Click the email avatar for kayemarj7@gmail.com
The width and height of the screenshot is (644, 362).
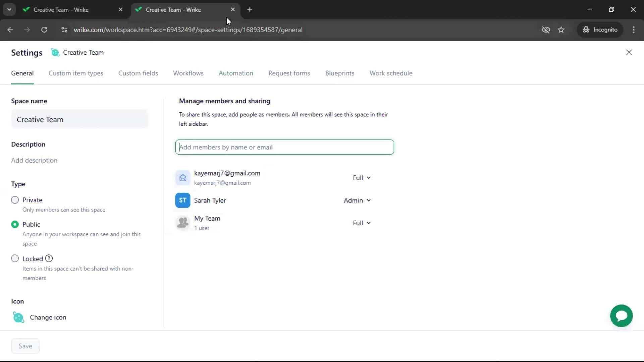183,178
